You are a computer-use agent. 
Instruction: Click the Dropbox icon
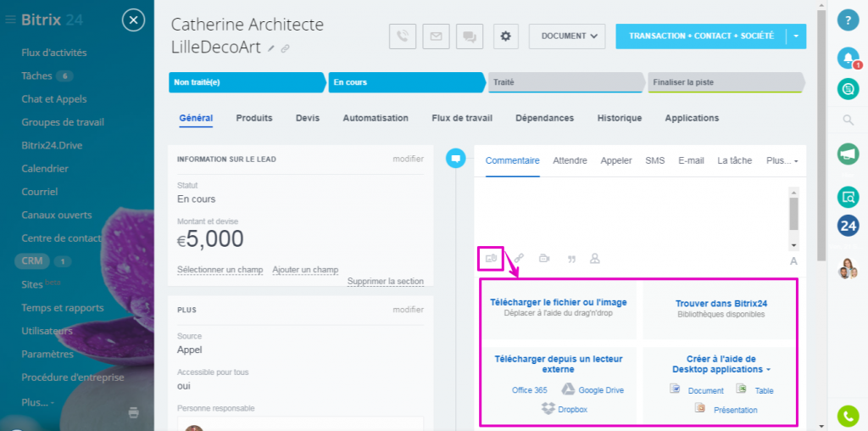click(548, 409)
